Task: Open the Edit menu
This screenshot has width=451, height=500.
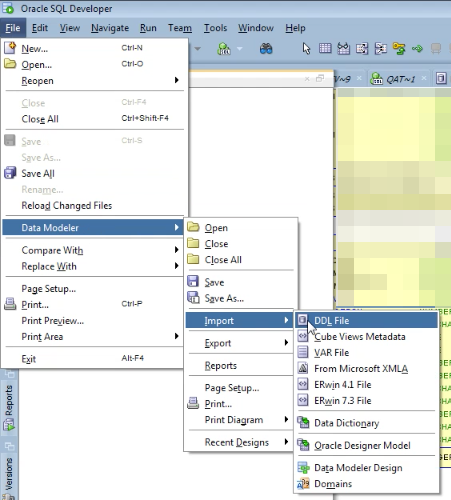Action: pyautogui.click(x=40, y=28)
